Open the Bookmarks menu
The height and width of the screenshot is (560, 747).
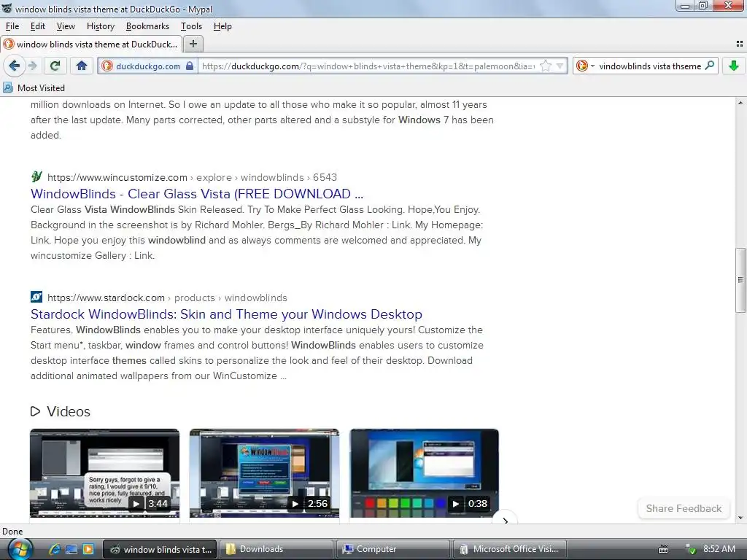point(147,26)
